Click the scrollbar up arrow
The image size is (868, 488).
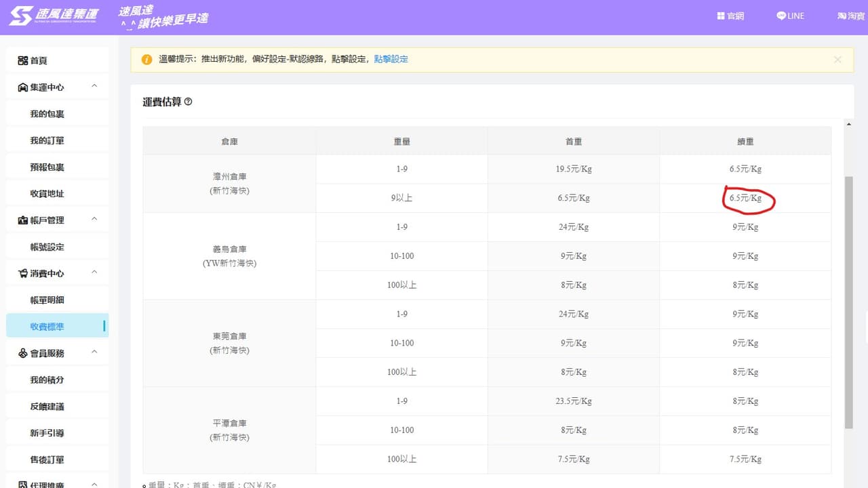[x=848, y=123]
